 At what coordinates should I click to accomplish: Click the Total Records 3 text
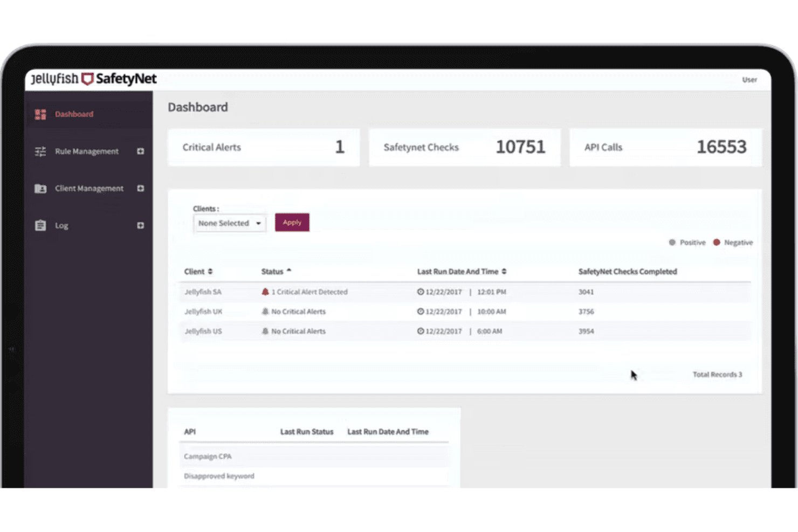(717, 375)
